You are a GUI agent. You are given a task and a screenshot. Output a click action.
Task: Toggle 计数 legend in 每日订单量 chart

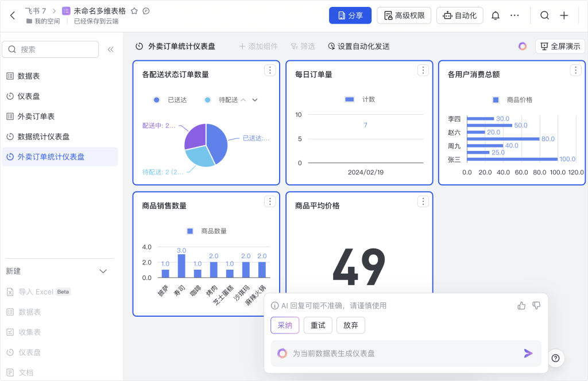click(x=359, y=99)
